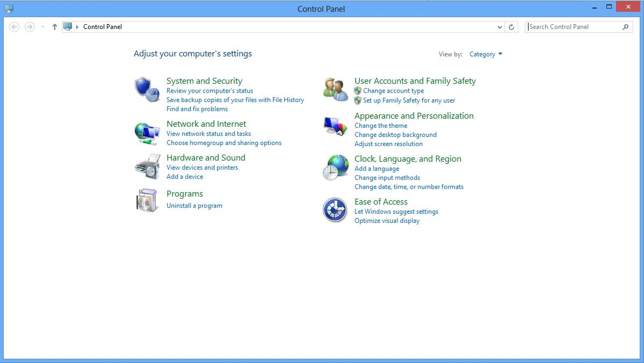The height and width of the screenshot is (363, 644).
Task: Open Network and Internet globe icon
Action: [x=147, y=134]
